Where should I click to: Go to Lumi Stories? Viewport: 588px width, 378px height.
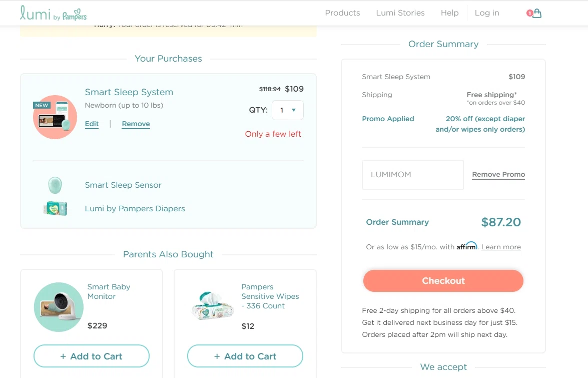point(400,13)
